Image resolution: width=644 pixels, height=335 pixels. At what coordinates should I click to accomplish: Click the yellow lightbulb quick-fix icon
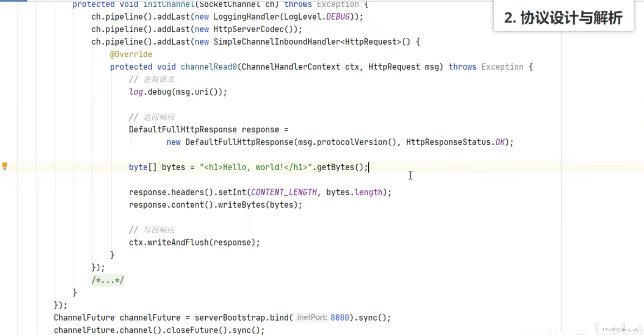tap(4, 166)
